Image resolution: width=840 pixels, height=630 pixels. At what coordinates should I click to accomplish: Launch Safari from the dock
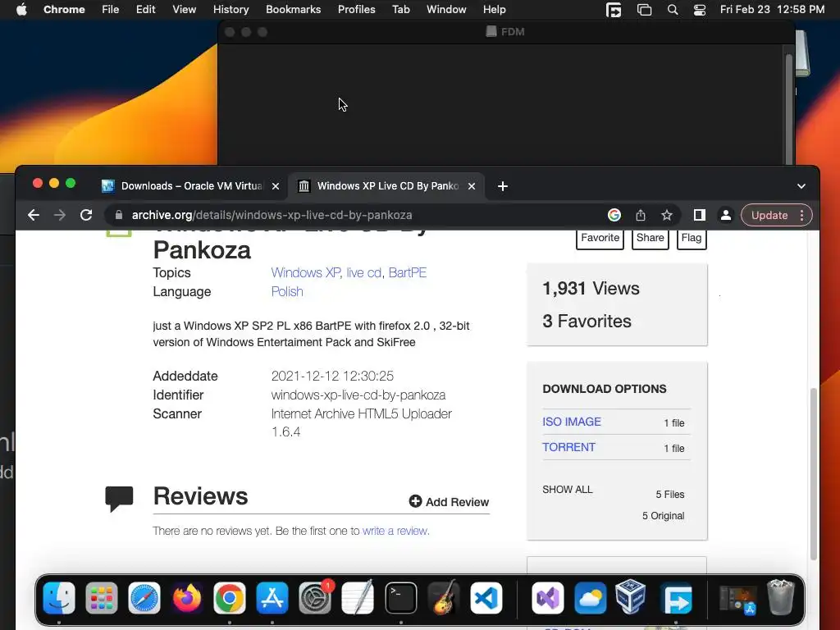point(144,598)
